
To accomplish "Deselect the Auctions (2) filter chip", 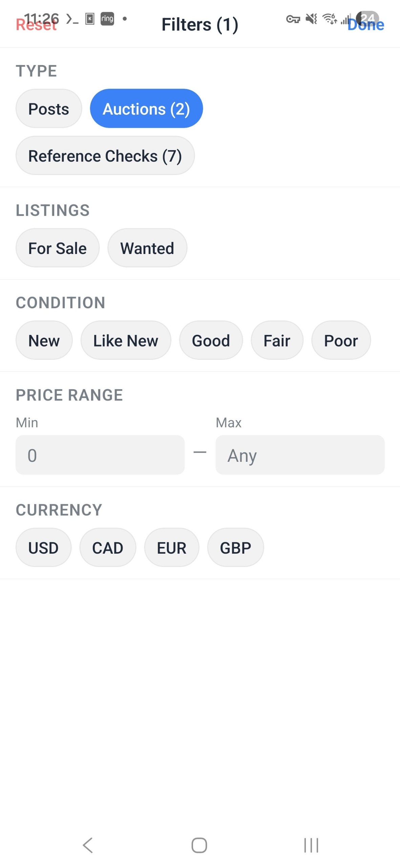I will coord(146,108).
